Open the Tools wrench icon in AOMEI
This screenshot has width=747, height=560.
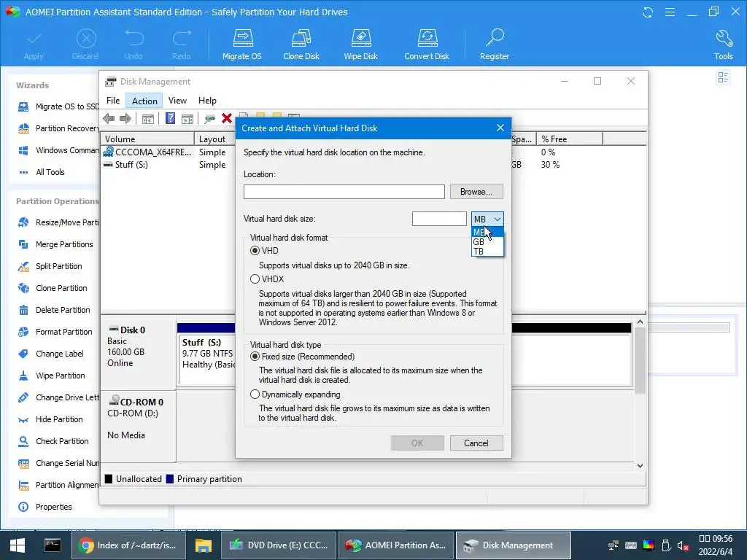(723, 44)
